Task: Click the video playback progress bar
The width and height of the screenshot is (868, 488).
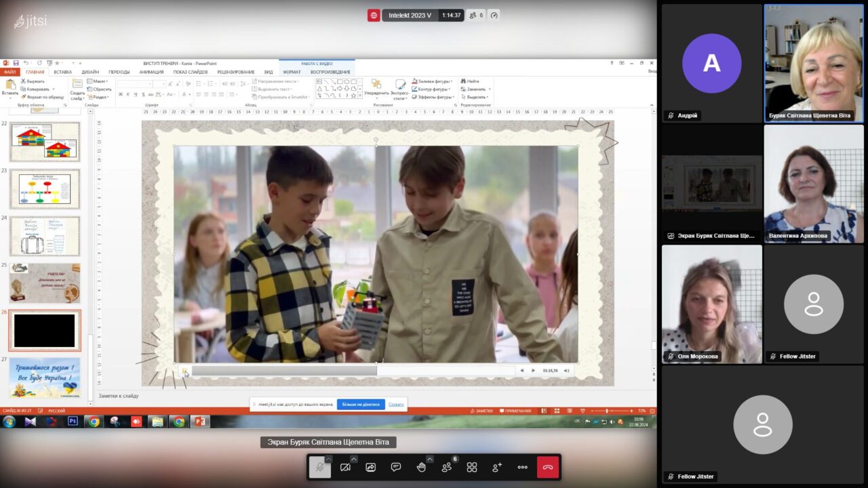Action: [x=353, y=371]
